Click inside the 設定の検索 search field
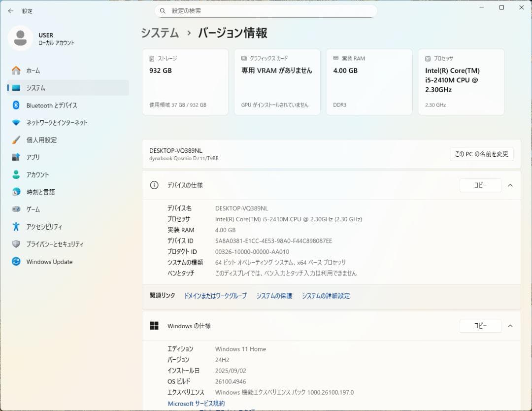532x411 pixels. [266, 10]
